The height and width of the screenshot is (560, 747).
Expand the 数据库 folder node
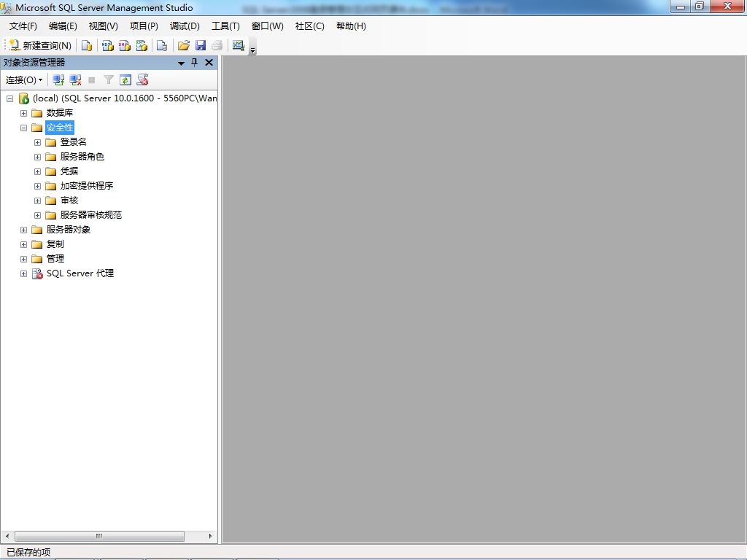[23, 113]
